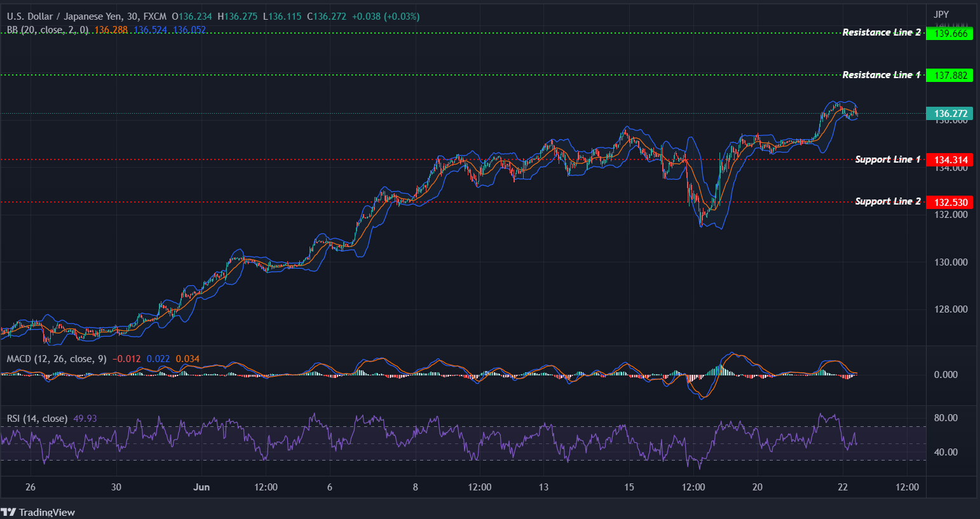The image size is (980, 519).
Task: Click the Resistance Line 1 text on the chart
Action: coord(881,74)
